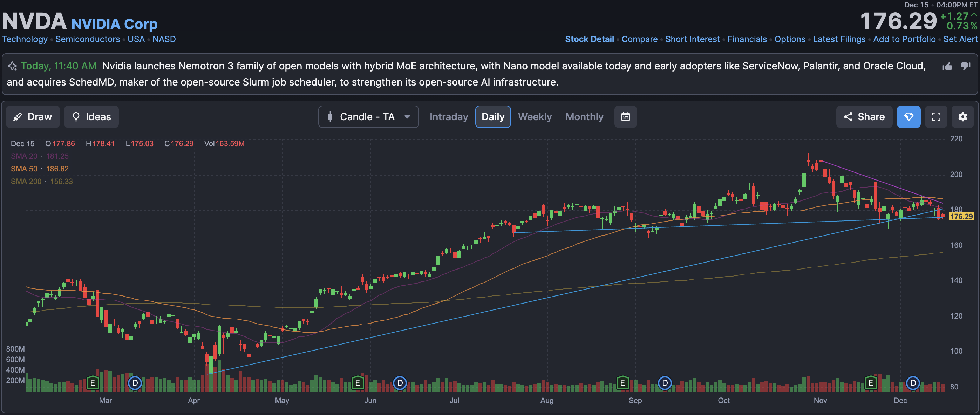Screen dimensions: 980x415
Task: Click the thumbs up icon on news
Action: (947, 67)
